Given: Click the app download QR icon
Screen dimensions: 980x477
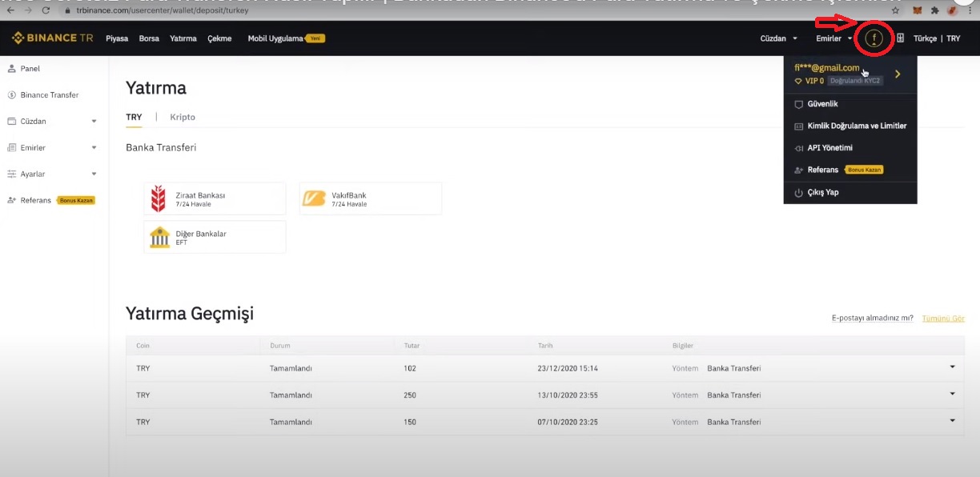Looking at the screenshot, I should click(x=900, y=38).
